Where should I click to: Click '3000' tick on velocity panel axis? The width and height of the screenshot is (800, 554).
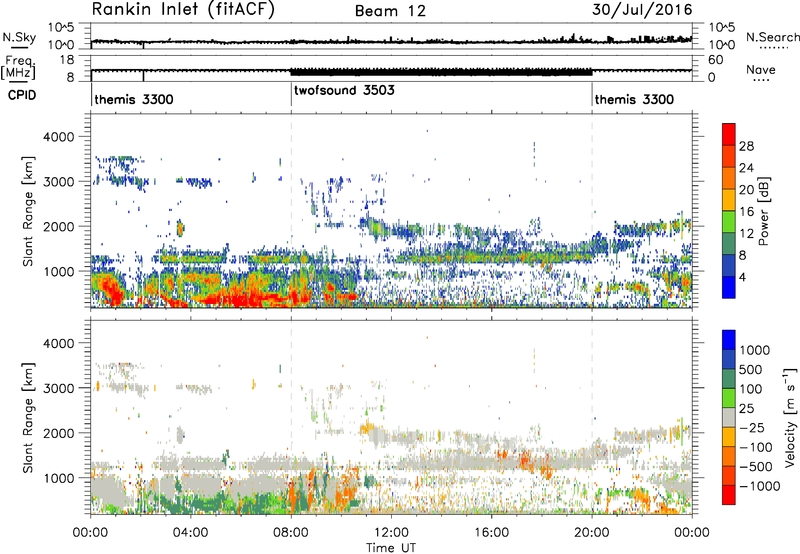(59, 388)
